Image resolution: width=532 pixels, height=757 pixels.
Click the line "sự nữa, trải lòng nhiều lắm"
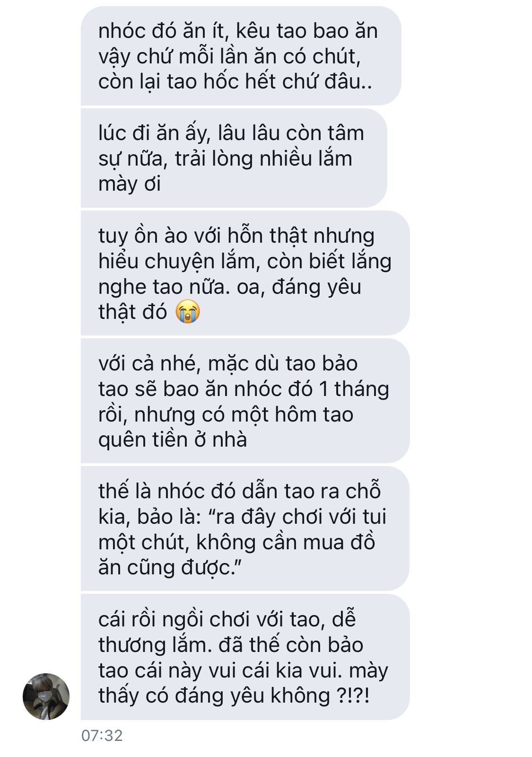(x=225, y=159)
